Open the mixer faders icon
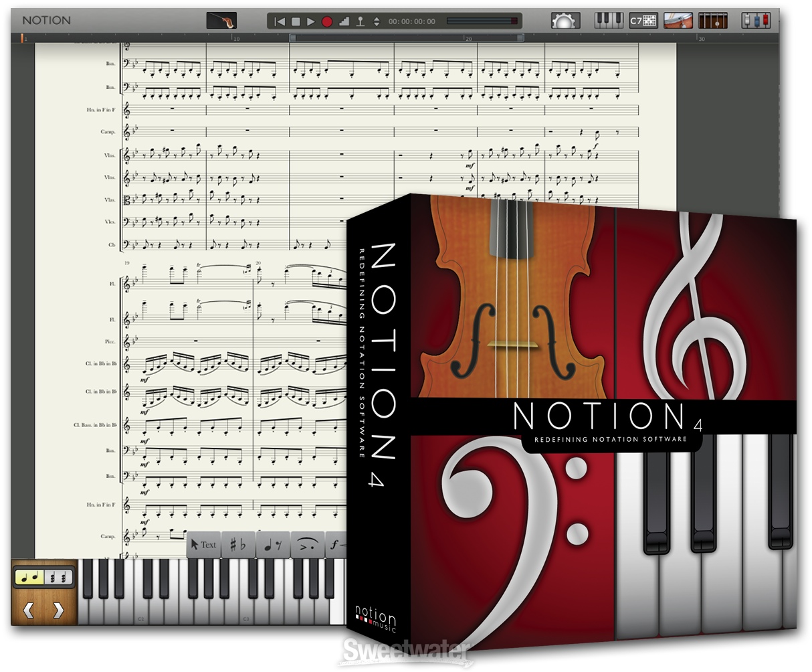Screen dimensions: 812x672 (x=756, y=20)
